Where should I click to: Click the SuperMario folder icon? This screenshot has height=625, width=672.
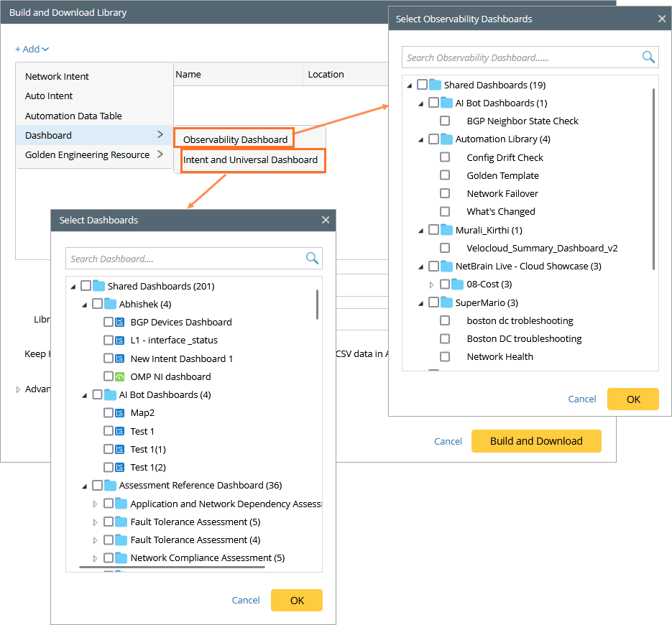(446, 302)
